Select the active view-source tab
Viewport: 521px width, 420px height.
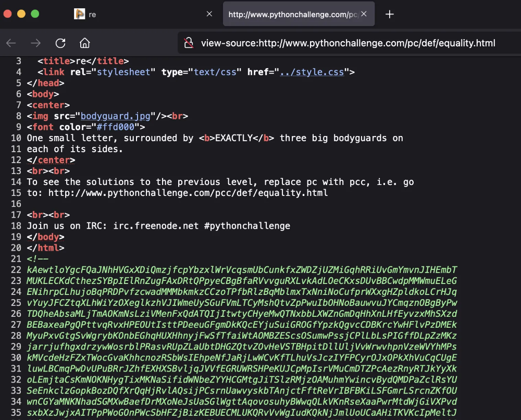pyautogui.click(x=292, y=15)
